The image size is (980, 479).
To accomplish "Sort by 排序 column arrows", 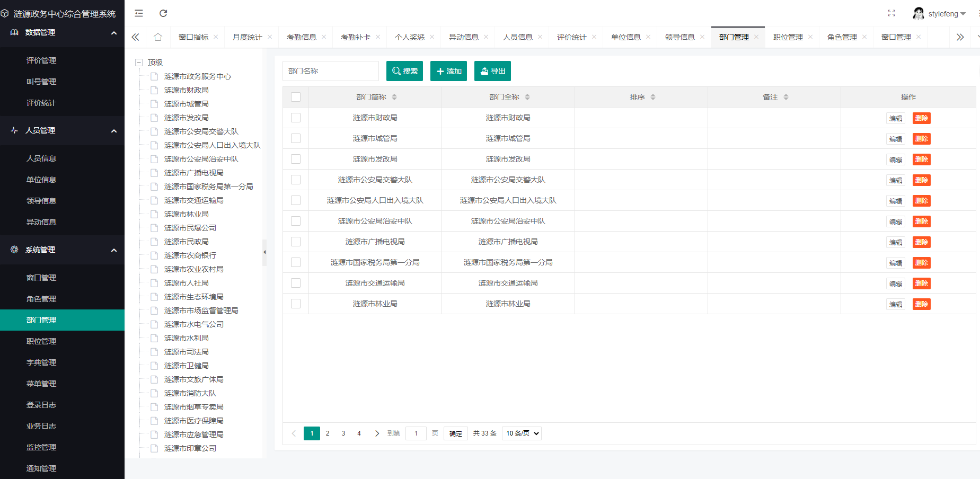I will [x=653, y=97].
